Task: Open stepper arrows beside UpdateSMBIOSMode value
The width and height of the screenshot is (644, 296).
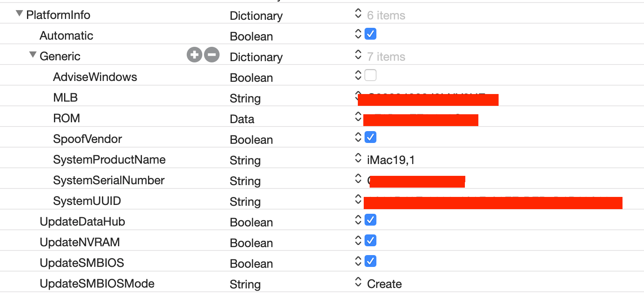Action: point(358,282)
